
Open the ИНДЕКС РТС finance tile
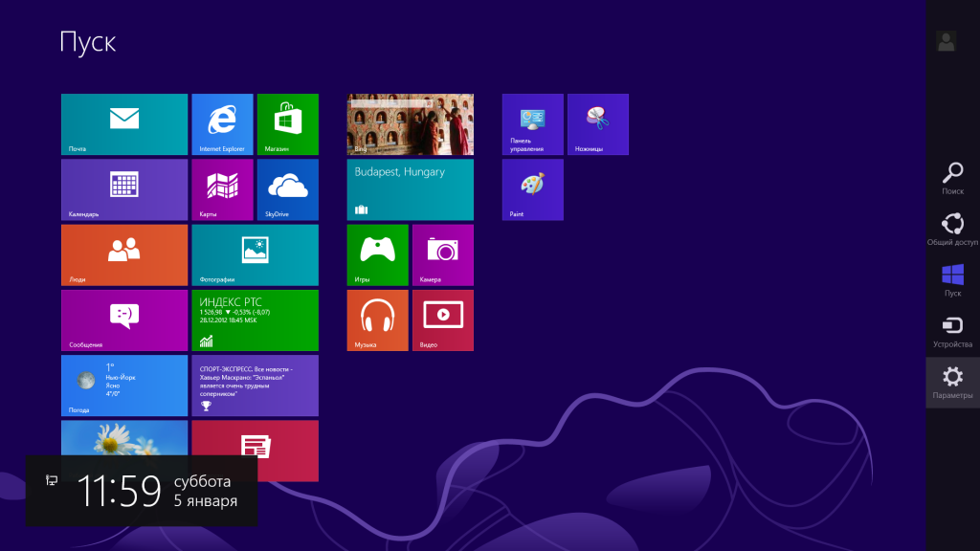(255, 320)
